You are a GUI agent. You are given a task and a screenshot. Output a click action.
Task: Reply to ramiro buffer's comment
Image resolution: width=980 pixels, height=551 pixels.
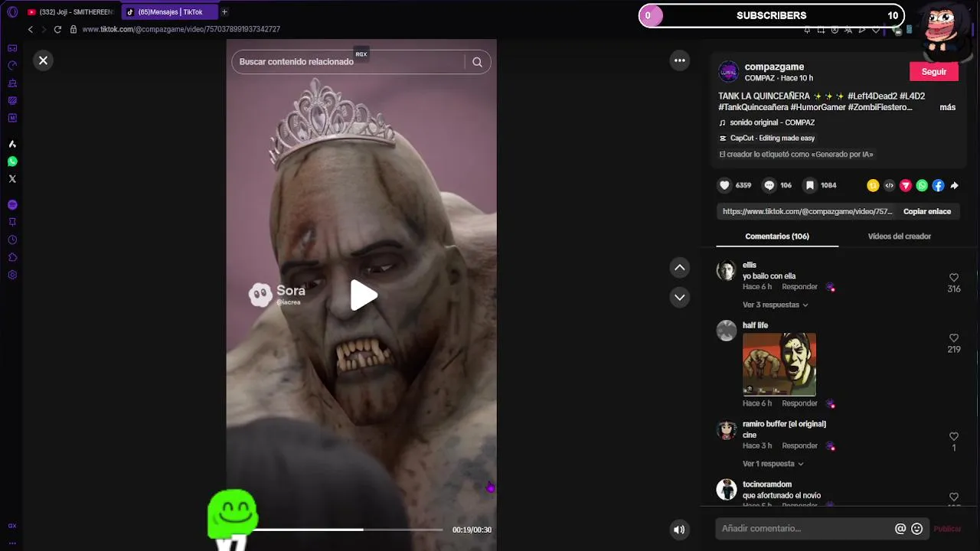799,445
